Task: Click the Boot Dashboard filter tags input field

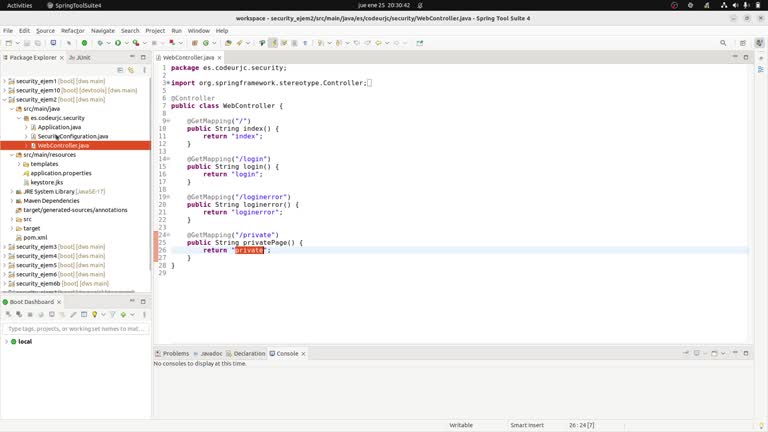Action: (x=75, y=329)
